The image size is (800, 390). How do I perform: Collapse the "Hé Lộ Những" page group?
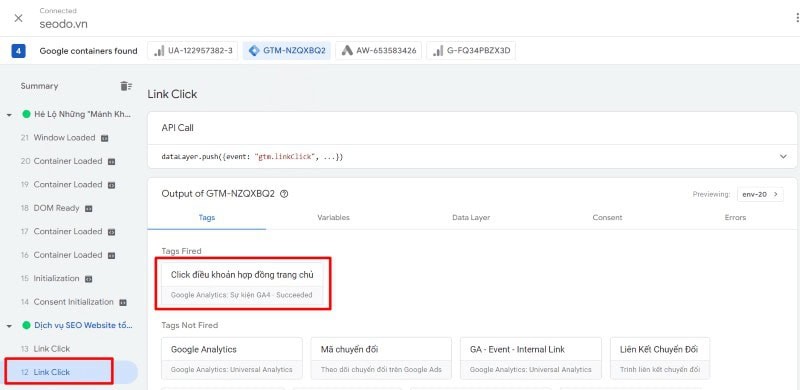click(9, 115)
